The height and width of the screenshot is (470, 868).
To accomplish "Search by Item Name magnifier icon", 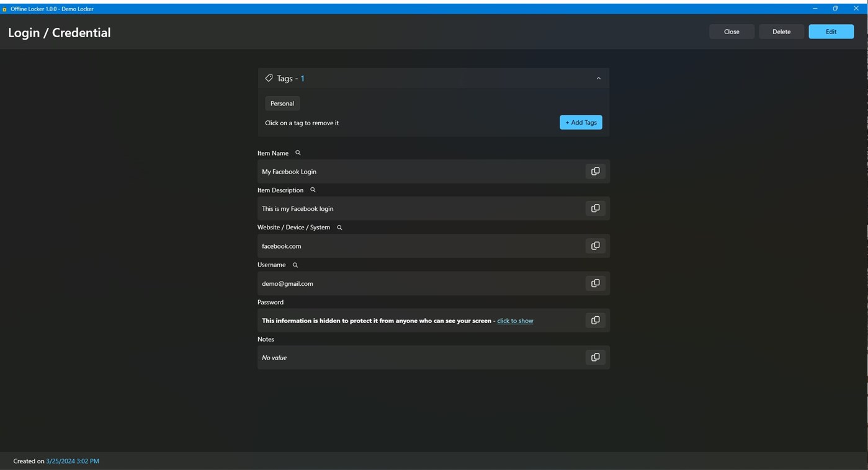I will click(298, 153).
